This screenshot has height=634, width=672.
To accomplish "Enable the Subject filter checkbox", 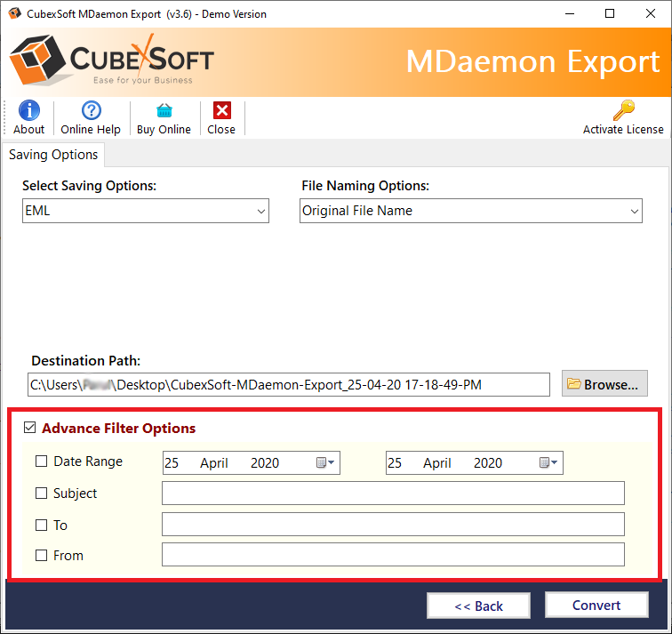I will point(41,494).
